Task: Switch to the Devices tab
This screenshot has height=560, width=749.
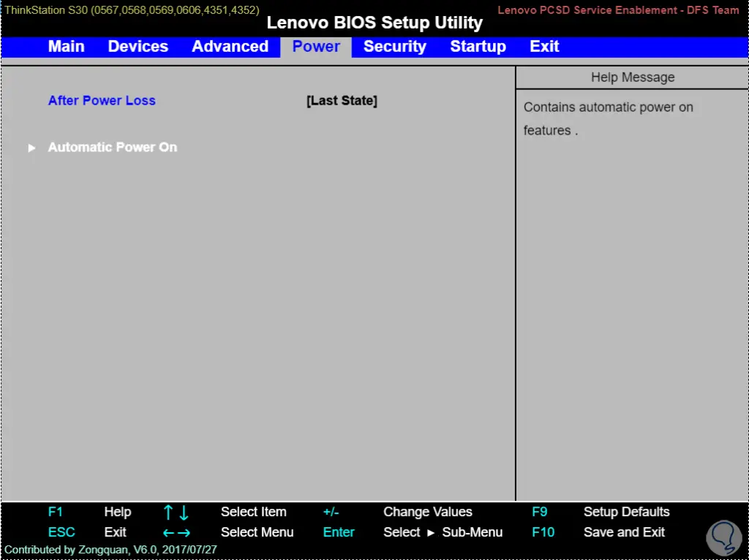Action: pos(138,47)
